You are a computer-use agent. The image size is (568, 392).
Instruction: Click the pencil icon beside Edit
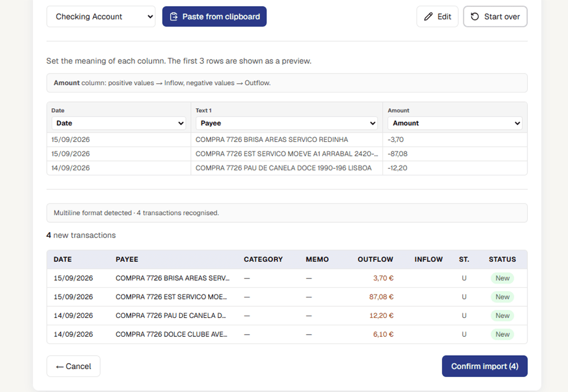(x=428, y=17)
